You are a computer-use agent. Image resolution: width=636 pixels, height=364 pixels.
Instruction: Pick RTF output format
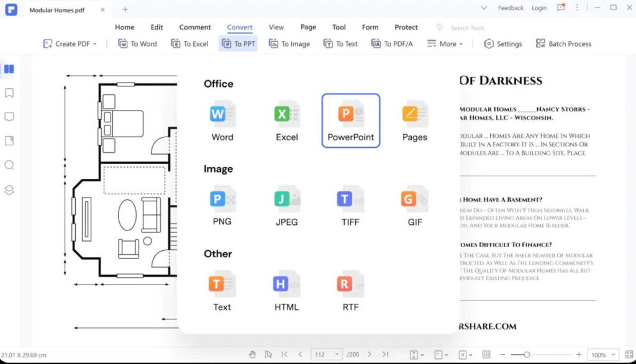(350, 291)
